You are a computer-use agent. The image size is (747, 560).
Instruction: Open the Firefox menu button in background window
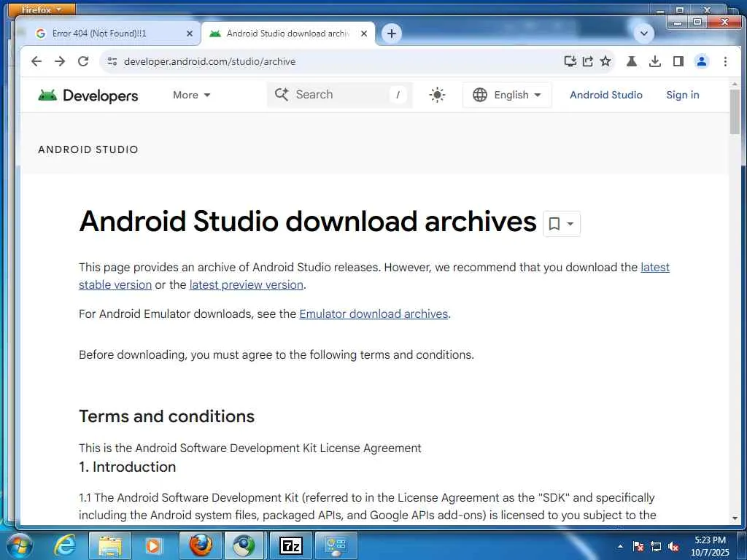coord(42,9)
